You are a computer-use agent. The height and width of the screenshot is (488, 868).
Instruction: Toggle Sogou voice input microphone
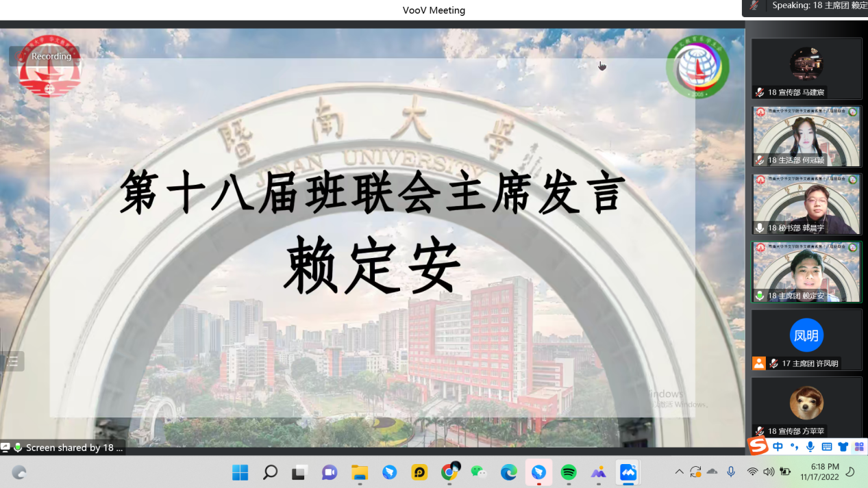810,447
